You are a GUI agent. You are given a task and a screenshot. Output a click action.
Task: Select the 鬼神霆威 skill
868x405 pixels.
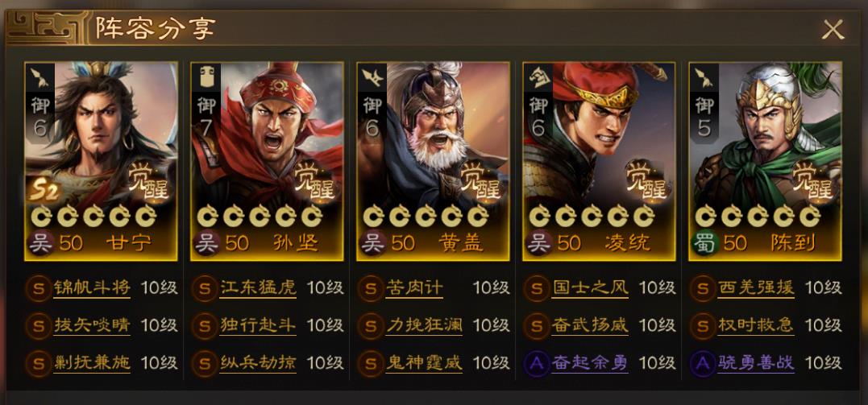(x=424, y=363)
